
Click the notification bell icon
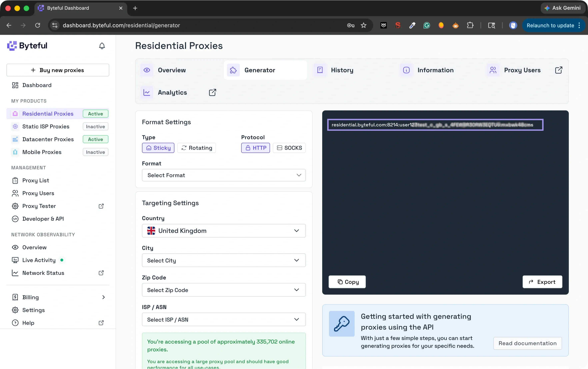[102, 46]
